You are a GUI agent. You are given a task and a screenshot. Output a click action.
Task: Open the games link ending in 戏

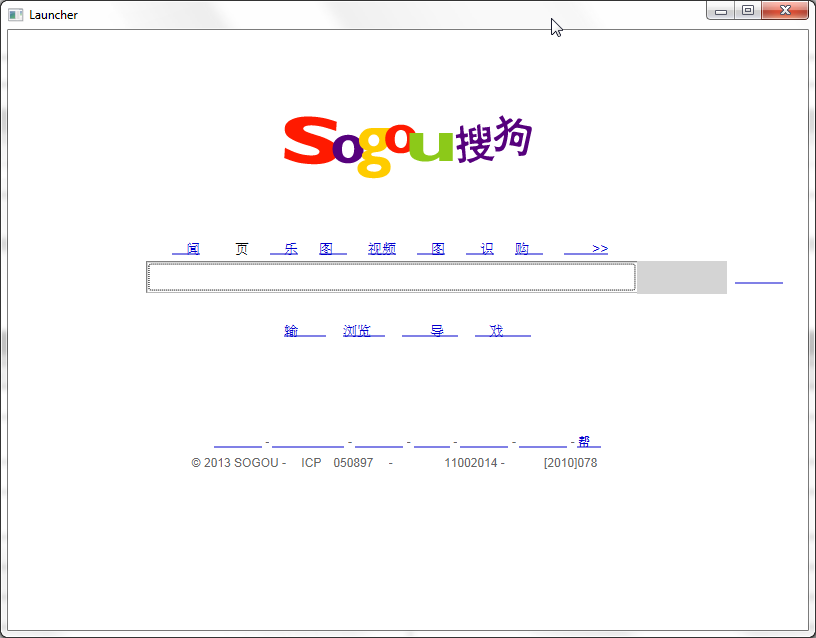point(503,331)
